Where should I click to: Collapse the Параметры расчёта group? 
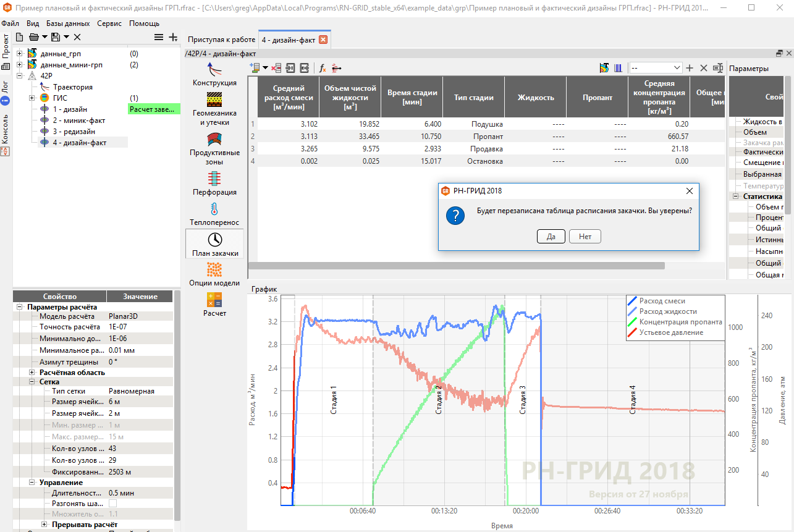click(20, 307)
